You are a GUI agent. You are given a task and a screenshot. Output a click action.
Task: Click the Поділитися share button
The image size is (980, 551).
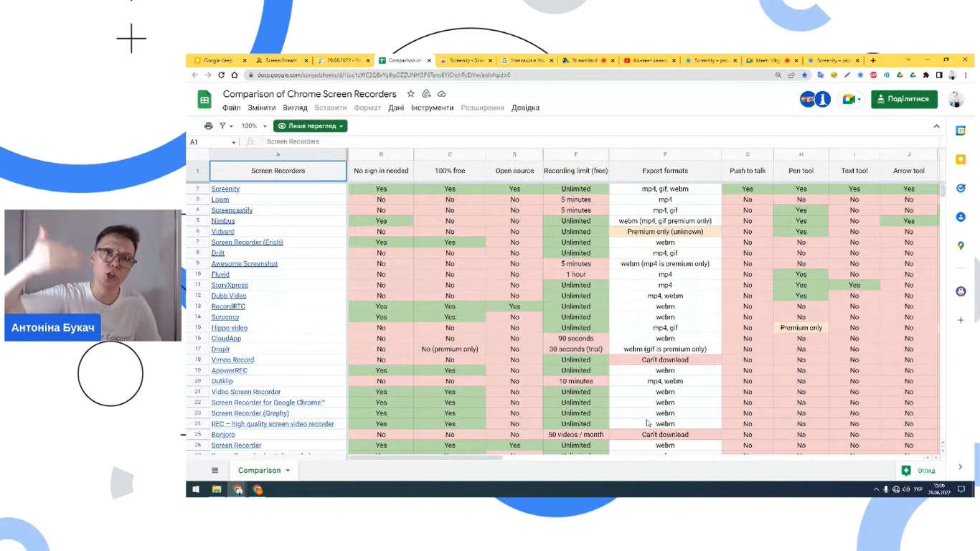904,99
